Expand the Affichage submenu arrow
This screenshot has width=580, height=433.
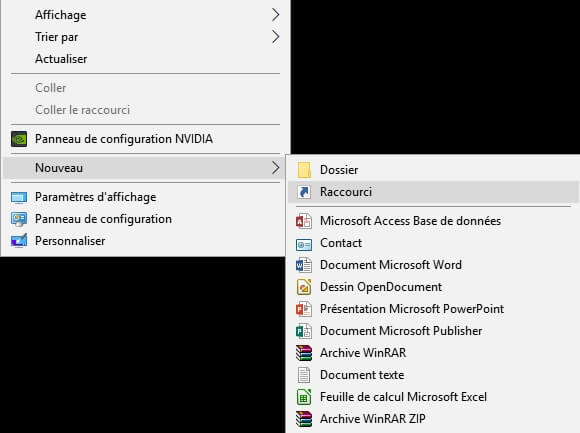pos(276,15)
